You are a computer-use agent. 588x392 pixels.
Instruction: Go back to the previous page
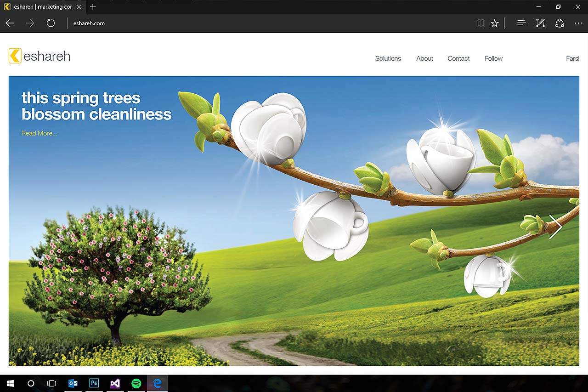coord(10,23)
